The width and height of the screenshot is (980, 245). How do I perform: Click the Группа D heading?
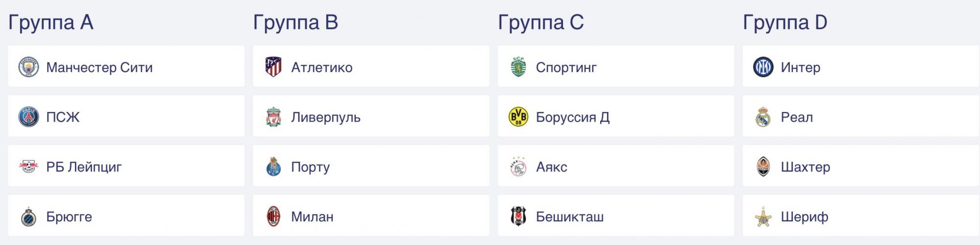pyautogui.click(x=785, y=23)
